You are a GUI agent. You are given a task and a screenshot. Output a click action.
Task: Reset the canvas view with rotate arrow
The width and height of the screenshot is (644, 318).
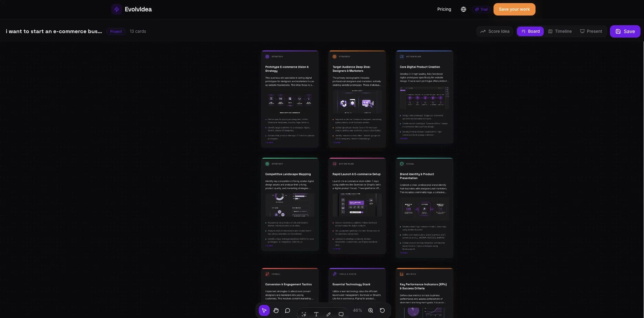(382, 310)
